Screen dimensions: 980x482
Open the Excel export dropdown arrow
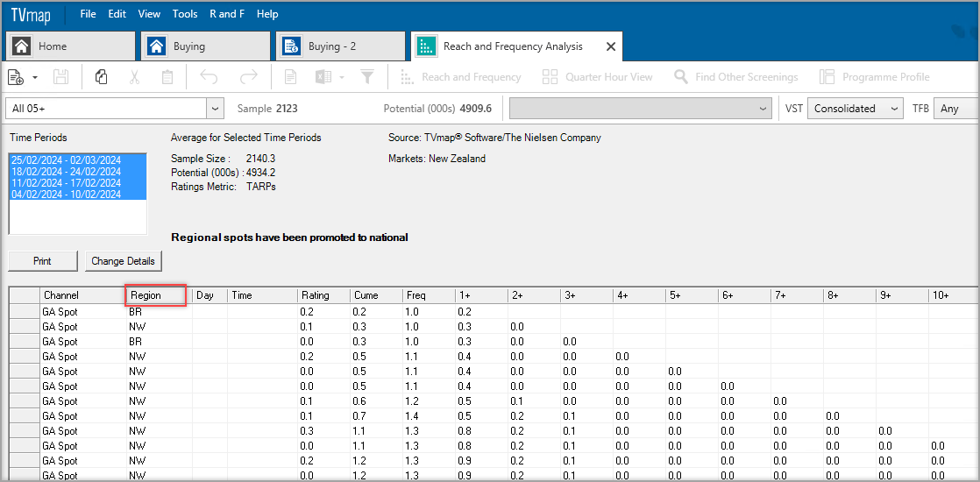(342, 77)
